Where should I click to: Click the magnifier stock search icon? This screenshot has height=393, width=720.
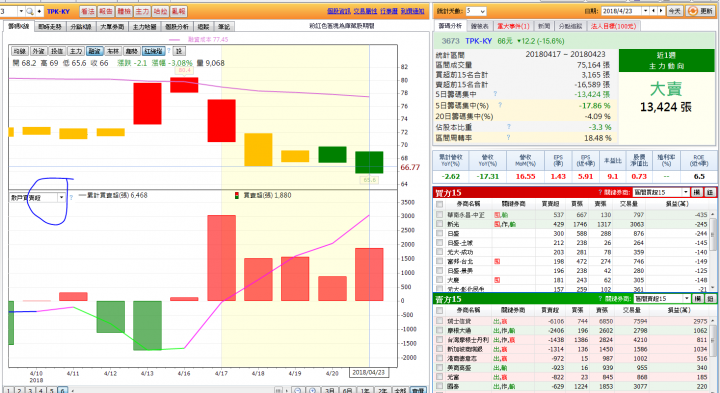[30, 11]
